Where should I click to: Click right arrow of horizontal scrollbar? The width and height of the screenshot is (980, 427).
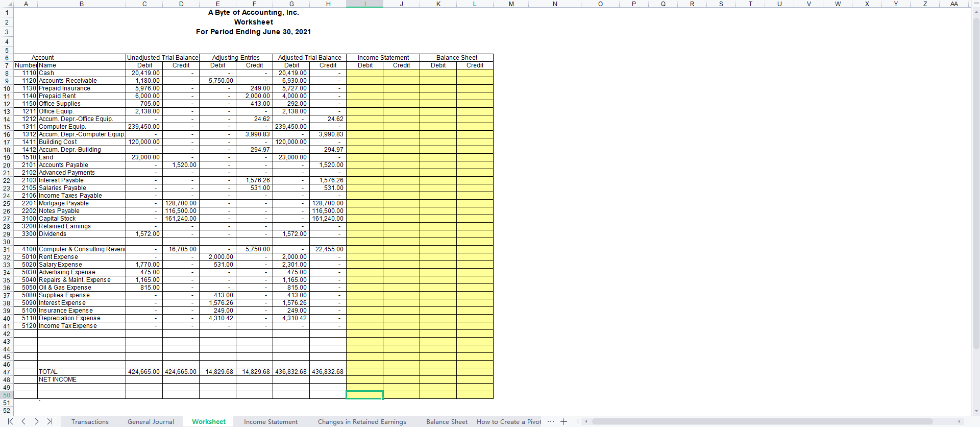960,421
